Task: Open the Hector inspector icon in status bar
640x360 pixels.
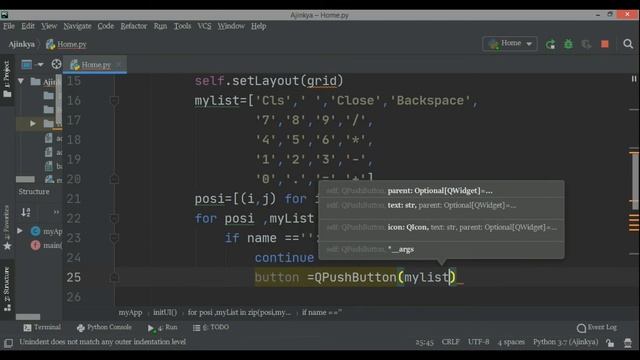Action: point(628,342)
